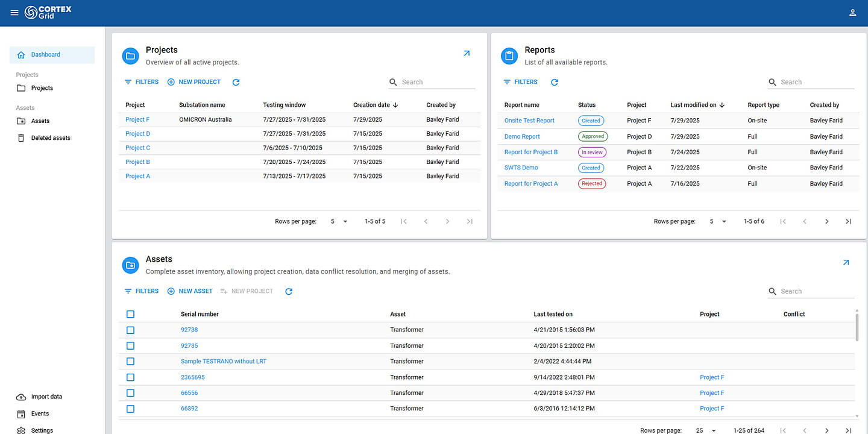Open Projects panel in full view arrow
The height and width of the screenshot is (434, 868).
(x=466, y=54)
